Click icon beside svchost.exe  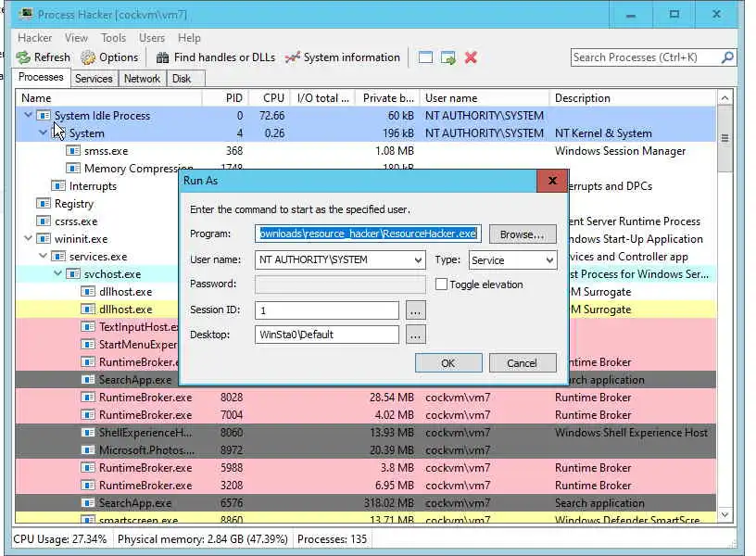coord(73,274)
